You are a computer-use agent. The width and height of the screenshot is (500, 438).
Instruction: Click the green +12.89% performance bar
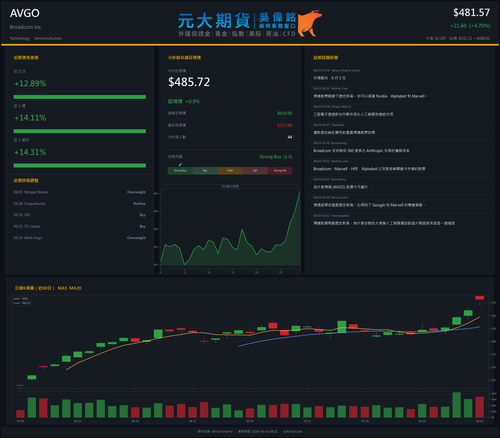(x=80, y=97)
